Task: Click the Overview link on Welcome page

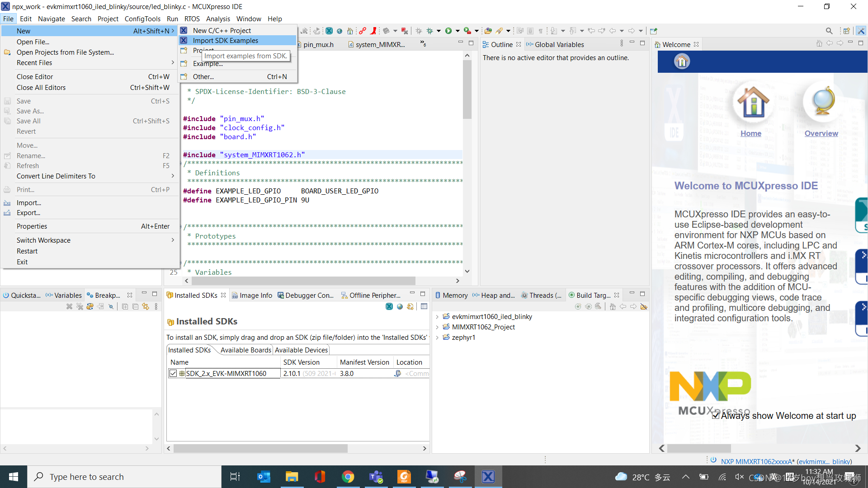Action: point(821,133)
